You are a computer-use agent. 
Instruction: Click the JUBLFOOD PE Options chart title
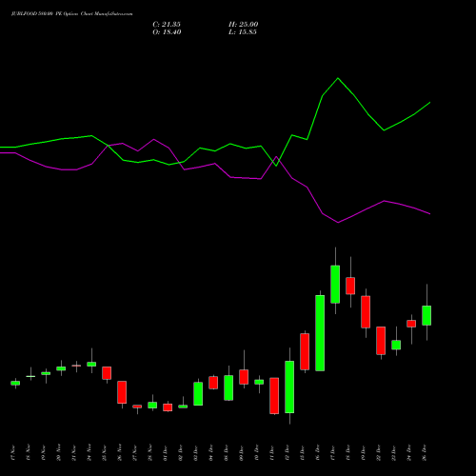click(72, 13)
